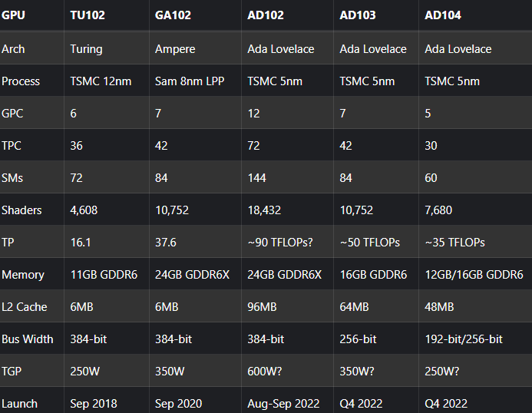The image size is (532, 413).
Task: Select the 12GB/16GB GDDR6 memory cell
Action: point(474,274)
